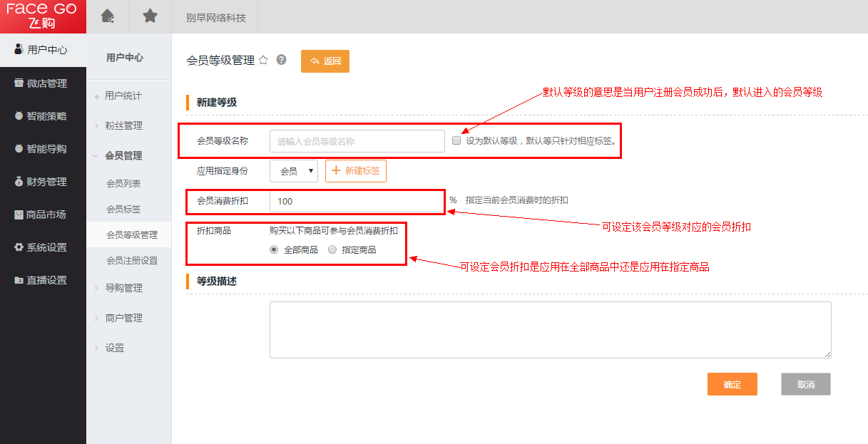The image size is (868, 444).
Task: Bookmark page with star beside 会员等级管理
Action: click(263, 61)
